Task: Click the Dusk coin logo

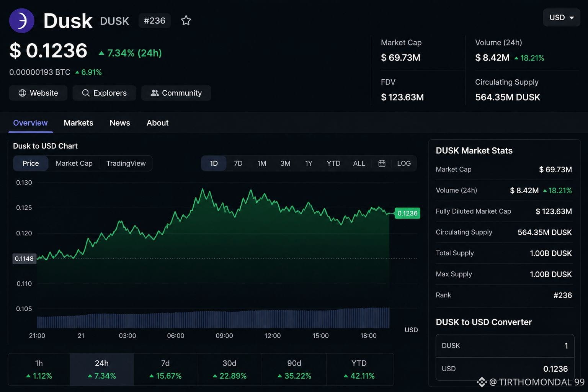Action: 22,21
